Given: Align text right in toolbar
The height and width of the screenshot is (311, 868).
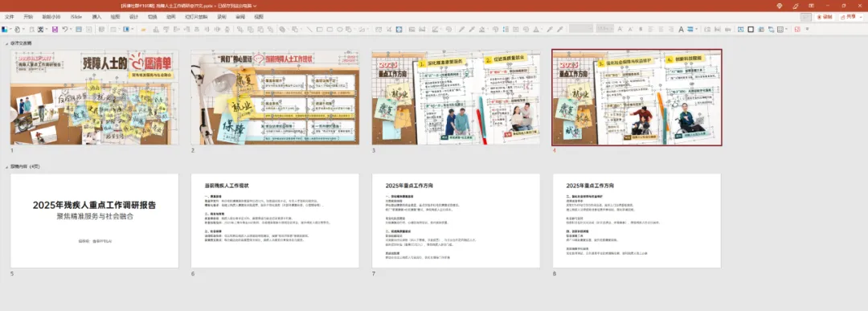Looking at the screenshot, I should pyautogui.click(x=671, y=29).
